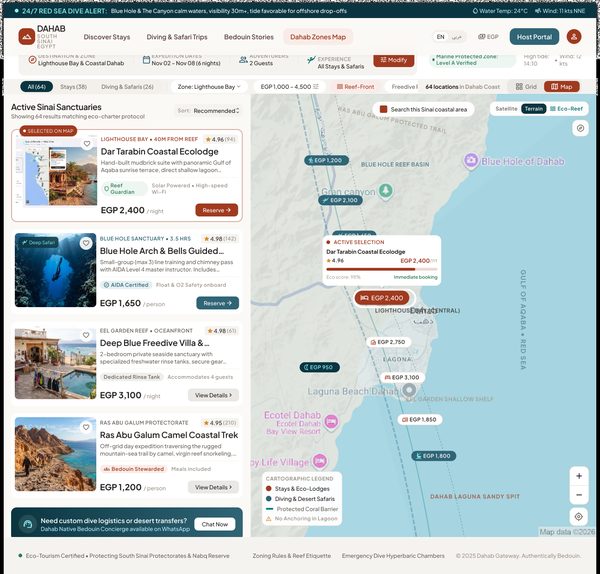
Task: Favorite Dar Tarabin Coastal Ecolodge with heart
Action: point(87,144)
